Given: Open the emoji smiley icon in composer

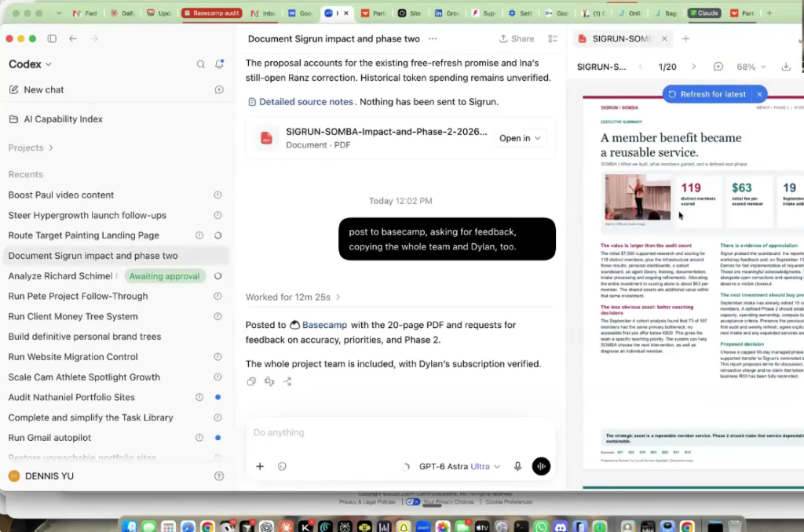Looking at the screenshot, I should click(282, 466).
